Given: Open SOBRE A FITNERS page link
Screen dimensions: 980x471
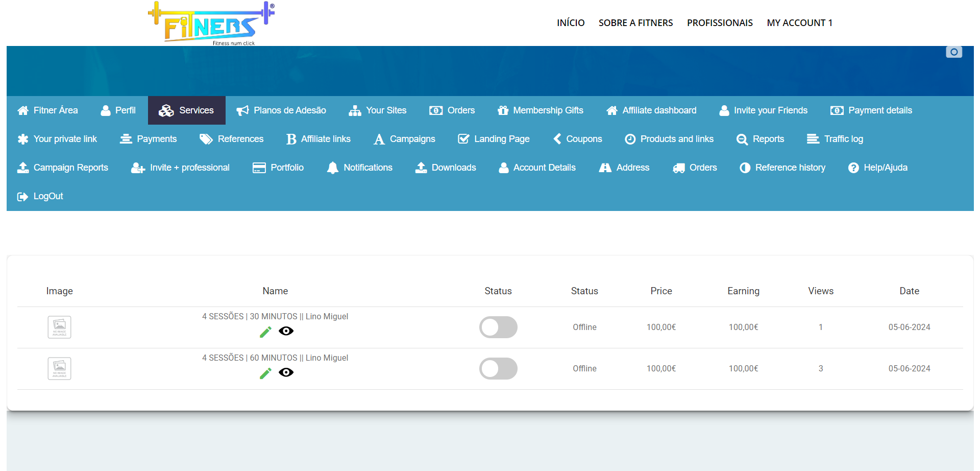Looking at the screenshot, I should click(635, 23).
